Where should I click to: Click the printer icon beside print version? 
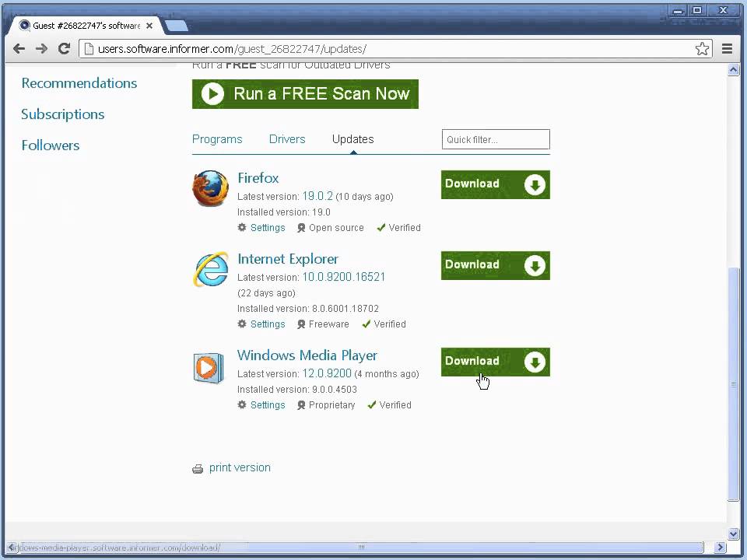click(198, 469)
